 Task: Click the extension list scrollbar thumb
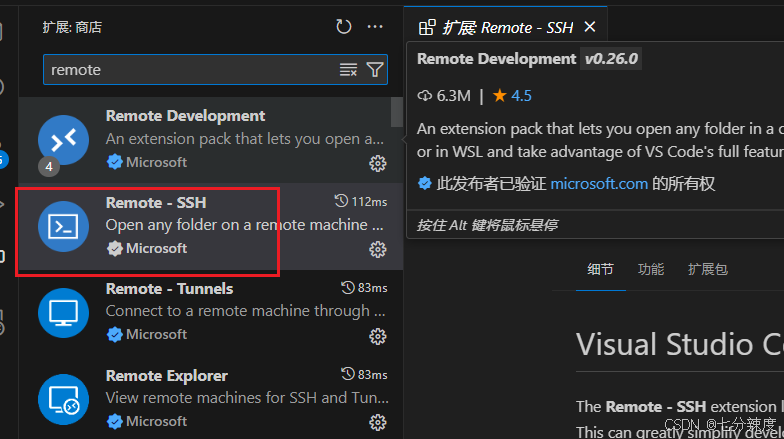397,112
